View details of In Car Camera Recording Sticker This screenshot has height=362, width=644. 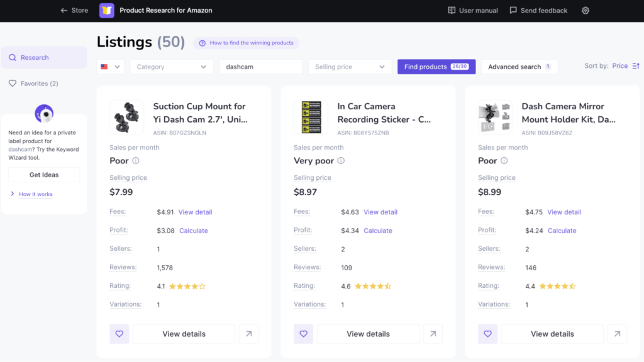coord(368,334)
